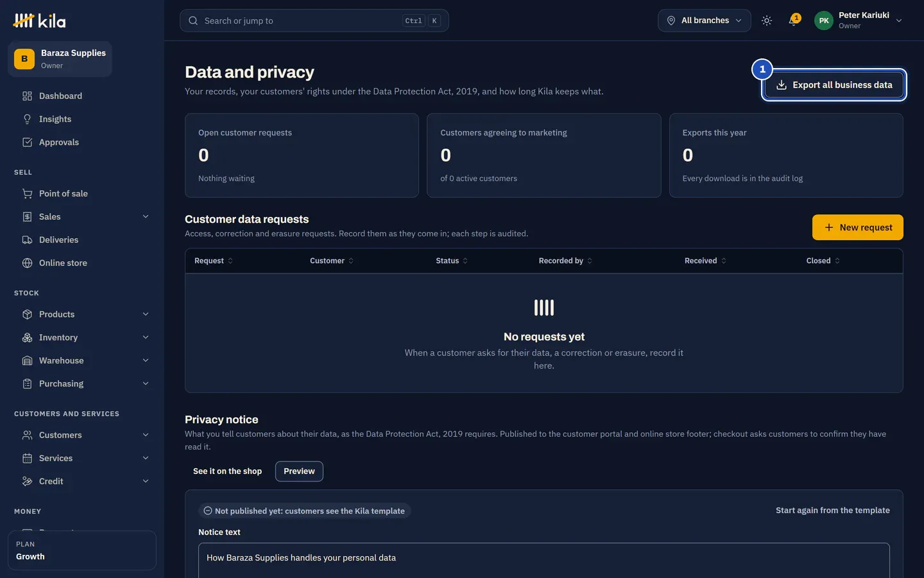Select See it on the shop tab
The image size is (924, 578).
[227, 471]
